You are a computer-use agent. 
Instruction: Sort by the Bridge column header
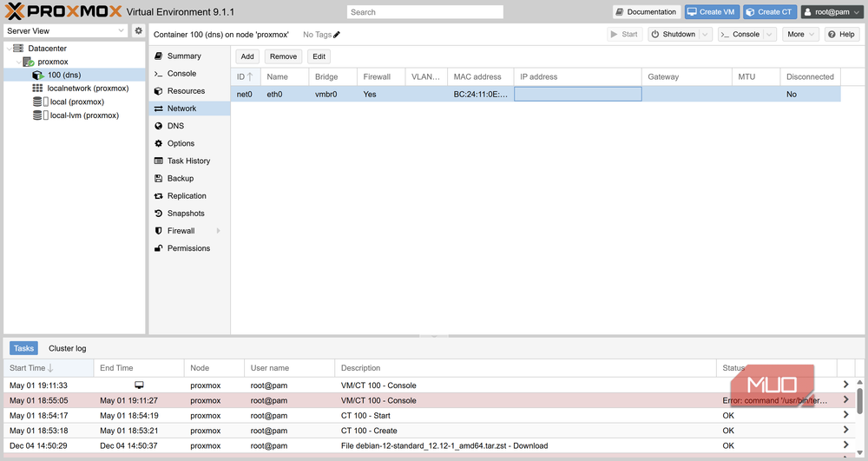pos(333,77)
